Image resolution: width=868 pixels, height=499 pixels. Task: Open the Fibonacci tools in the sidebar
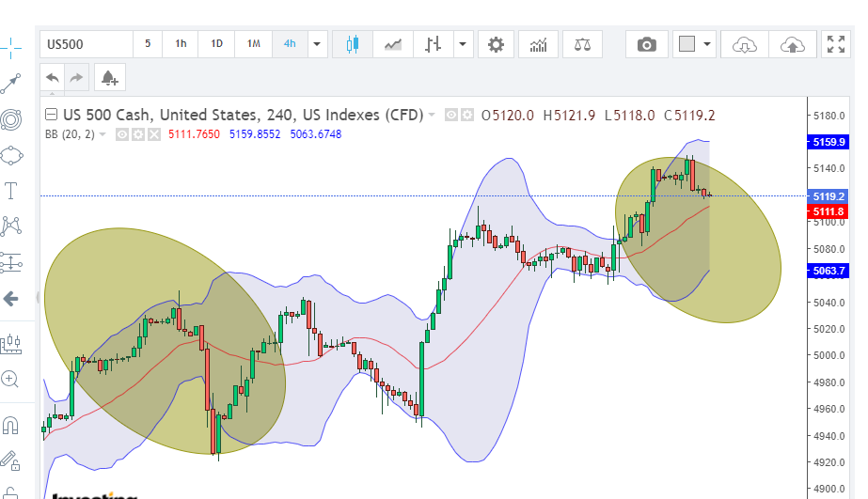click(x=10, y=119)
